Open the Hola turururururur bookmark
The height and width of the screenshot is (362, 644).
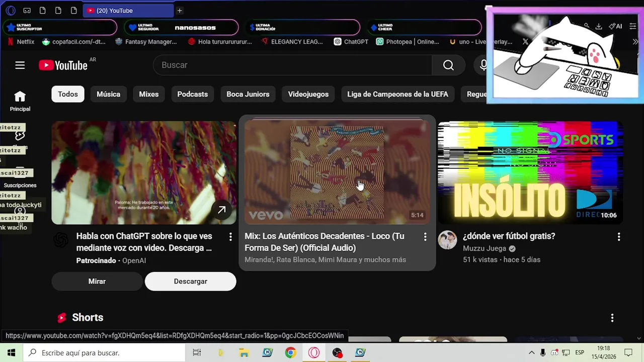[220, 42]
